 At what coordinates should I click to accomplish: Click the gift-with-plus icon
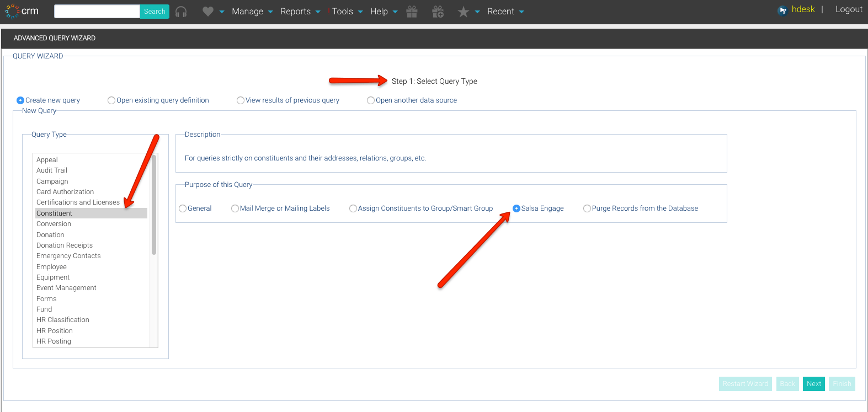pyautogui.click(x=438, y=12)
